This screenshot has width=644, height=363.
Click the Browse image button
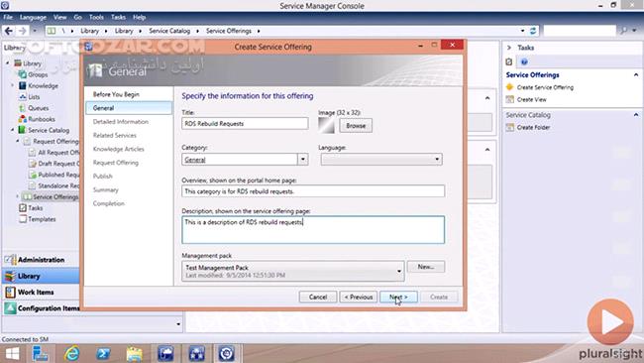click(x=356, y=126)
